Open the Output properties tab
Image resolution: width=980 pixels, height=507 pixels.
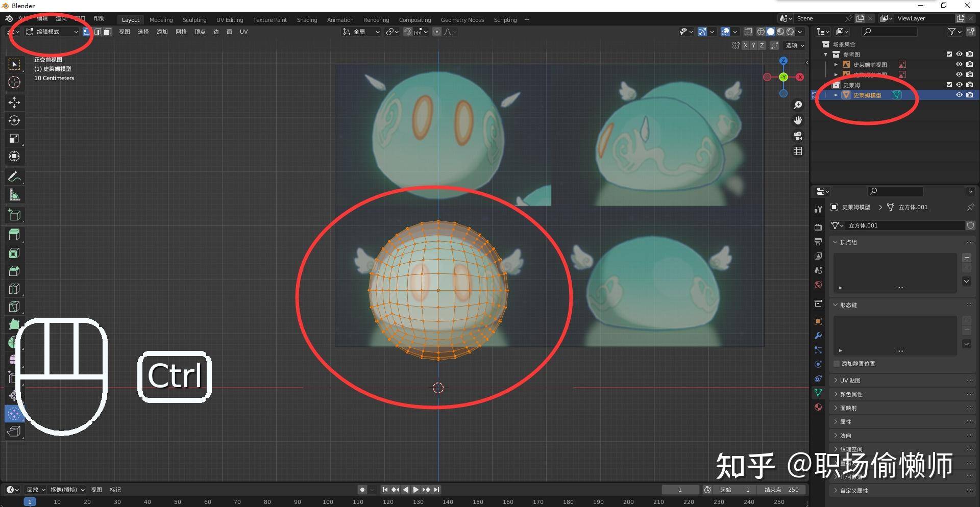(818, 241)
